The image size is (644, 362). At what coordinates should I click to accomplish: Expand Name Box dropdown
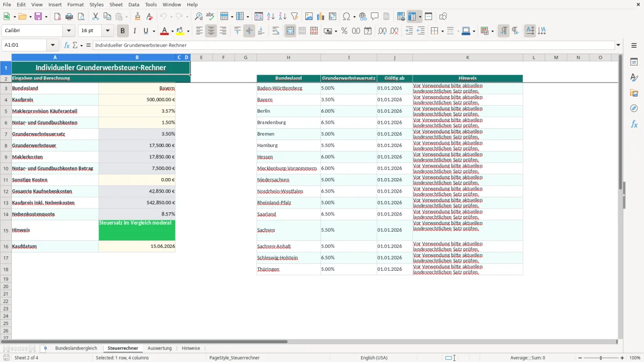(53, 45)
